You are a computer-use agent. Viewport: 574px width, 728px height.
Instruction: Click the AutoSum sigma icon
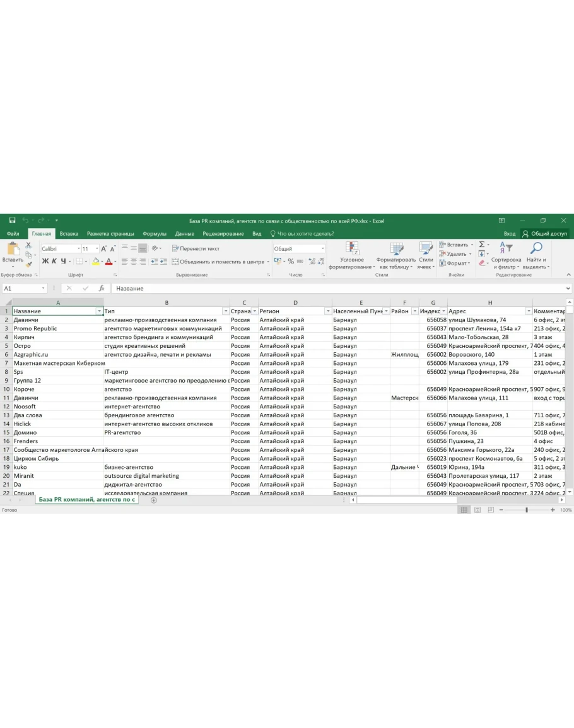pyautogui.click(x=482, y=245)
